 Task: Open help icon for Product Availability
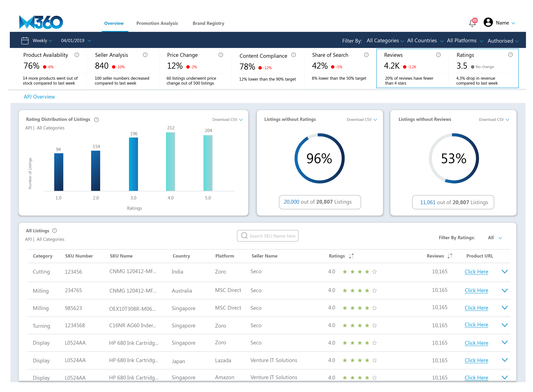click(x=77, y=55)
